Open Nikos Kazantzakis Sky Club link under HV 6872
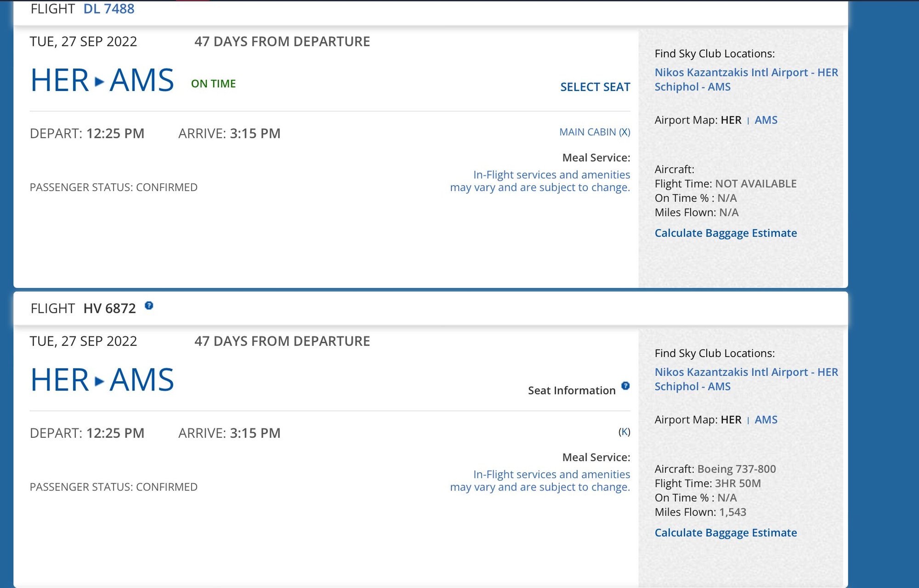The height and width of the screenshot is (588, 919). coord(746,372)
